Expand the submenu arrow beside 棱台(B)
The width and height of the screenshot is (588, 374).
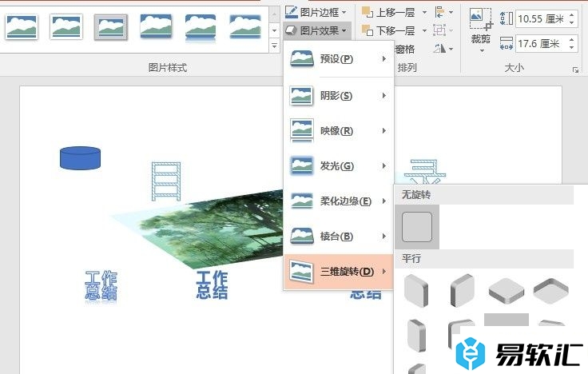384,237
